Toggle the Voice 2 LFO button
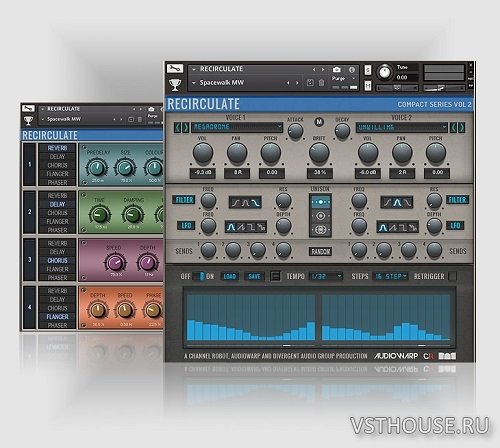 (455, 225)
